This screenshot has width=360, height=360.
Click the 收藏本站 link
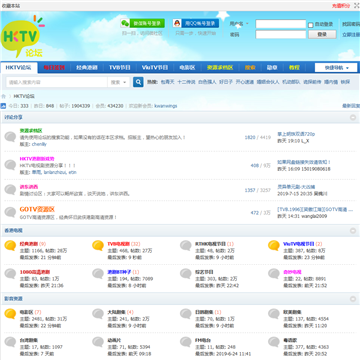[11, 6]
